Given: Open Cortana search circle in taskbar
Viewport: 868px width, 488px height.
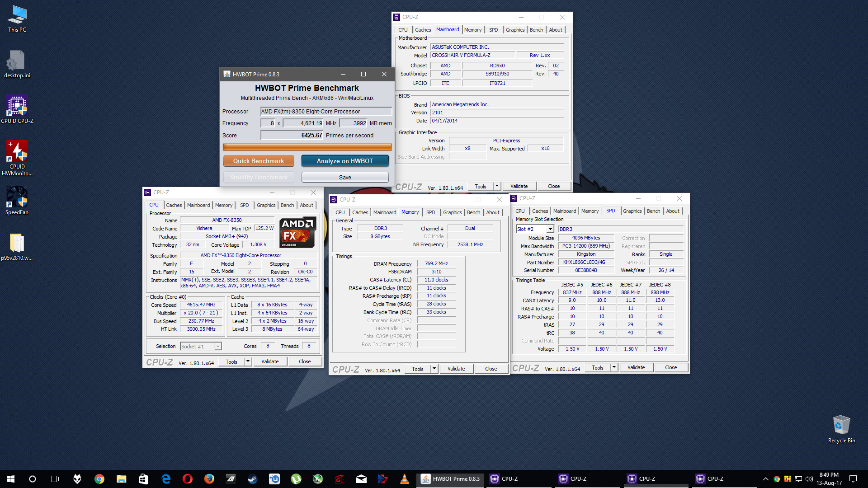Looking at the screenshot, I should [33, 479].
